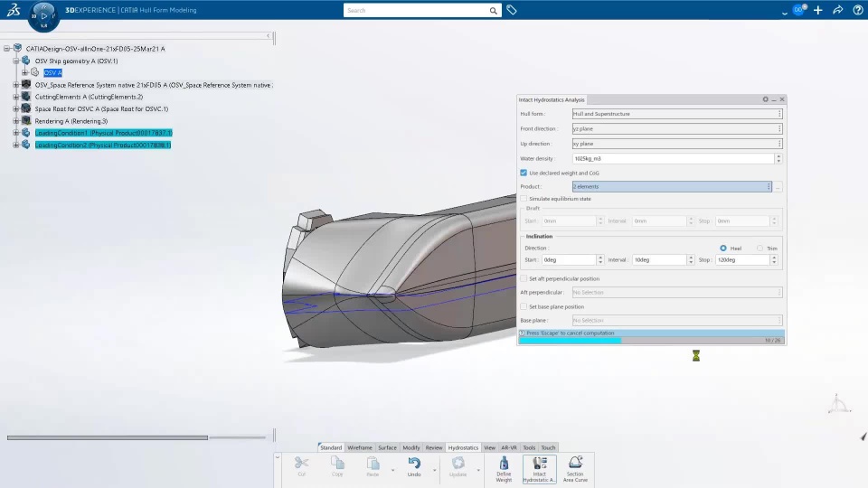868x488 pixels.
Task: Click the Product browse ellipsis button
Action: 778,187
